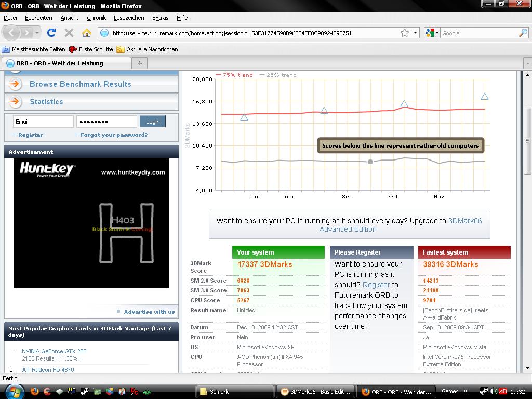Click the Login button
532x399 pixels.
pyautogui.click(x=153, y=122)
